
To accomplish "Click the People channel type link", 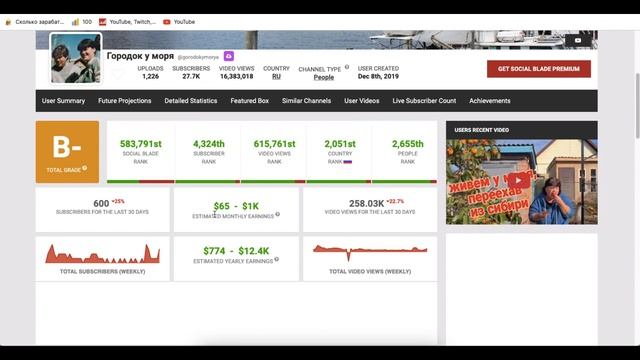I will point(324,77).
